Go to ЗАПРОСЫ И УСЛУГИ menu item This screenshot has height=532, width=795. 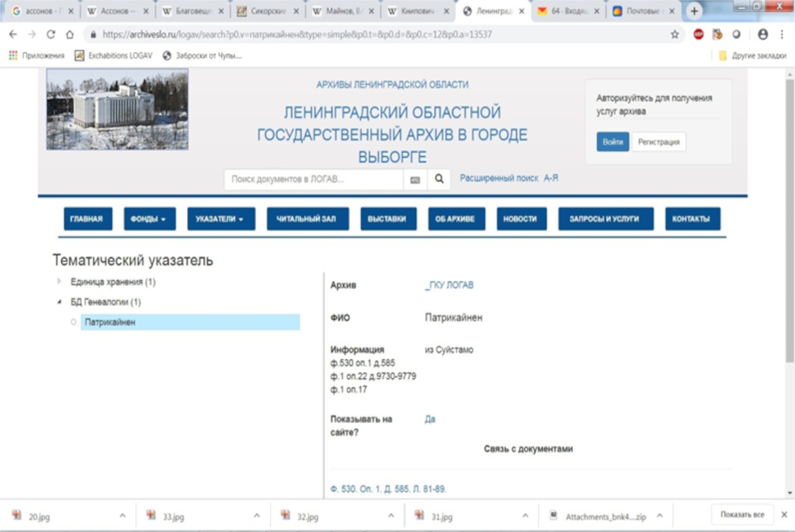click(605, 219)
